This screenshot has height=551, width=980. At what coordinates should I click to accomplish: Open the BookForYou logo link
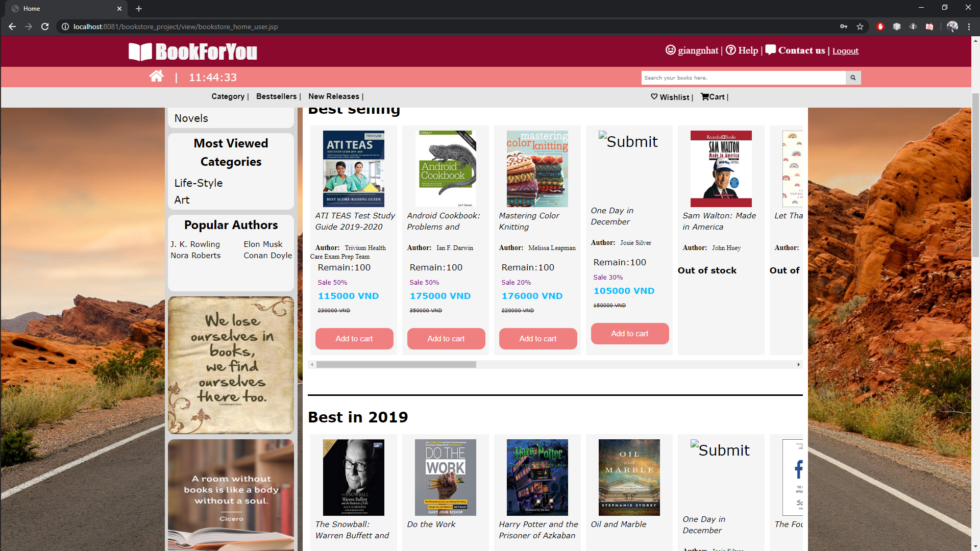point(193,52)
